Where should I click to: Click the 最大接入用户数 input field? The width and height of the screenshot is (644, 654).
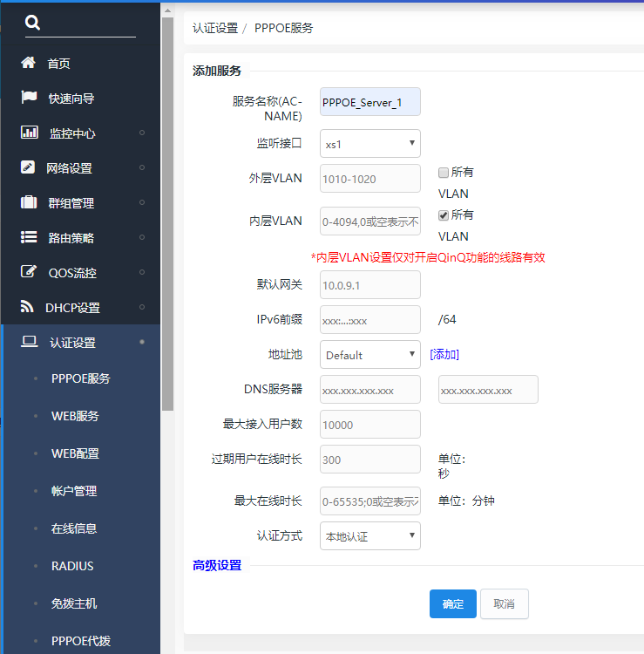370,424
